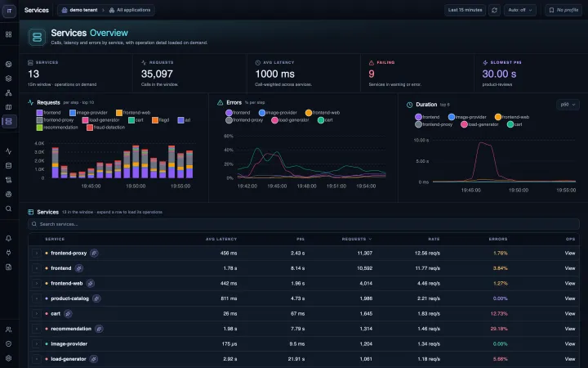Click the blue image-provider swatch in the Errors legend
The height and width of the screenshot is (368, 588).
262,113
